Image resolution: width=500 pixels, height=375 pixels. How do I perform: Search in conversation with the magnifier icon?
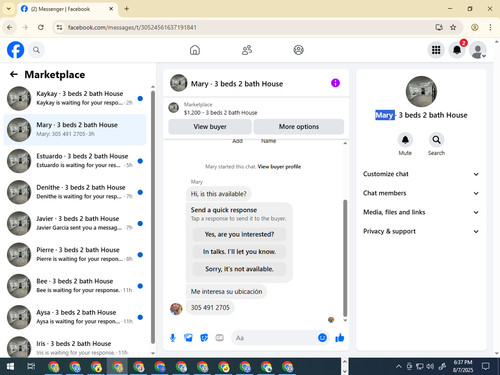tap(436, 140)
